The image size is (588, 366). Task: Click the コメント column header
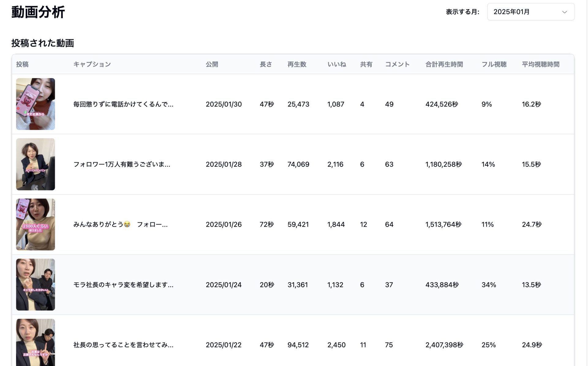pyautogui.click(x=397, y=64)
